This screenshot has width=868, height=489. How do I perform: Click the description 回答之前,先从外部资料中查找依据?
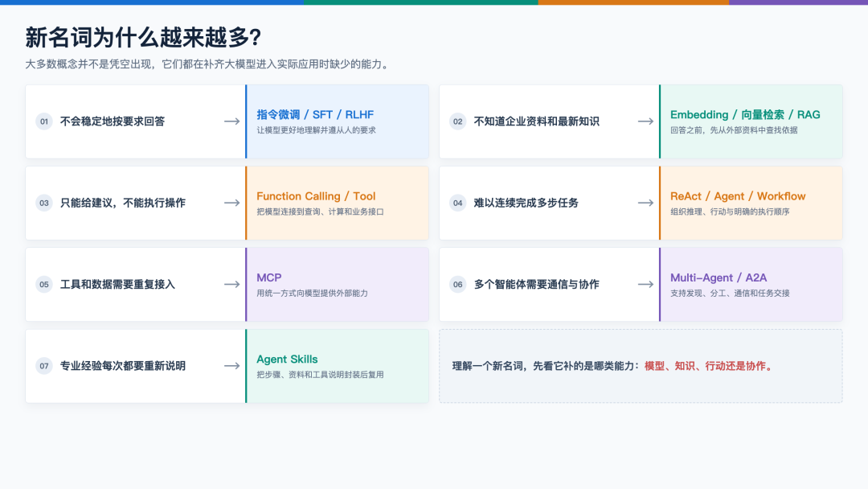tap(734, 130)
